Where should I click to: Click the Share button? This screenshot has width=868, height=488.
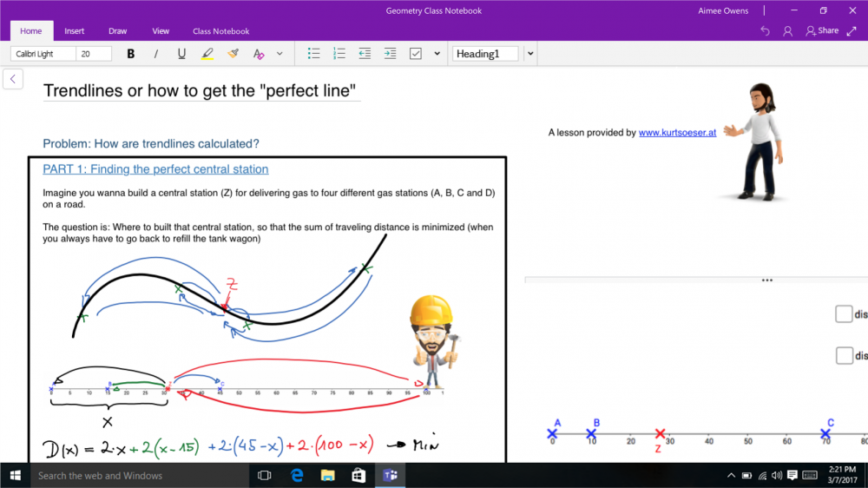pyautogui.click(x=822, y=30)
